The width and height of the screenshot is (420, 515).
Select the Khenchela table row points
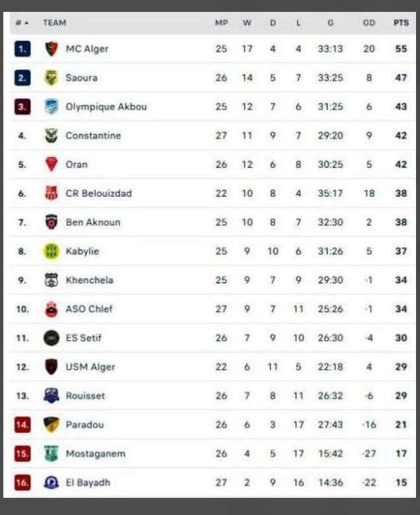click(x=401, y=280)
